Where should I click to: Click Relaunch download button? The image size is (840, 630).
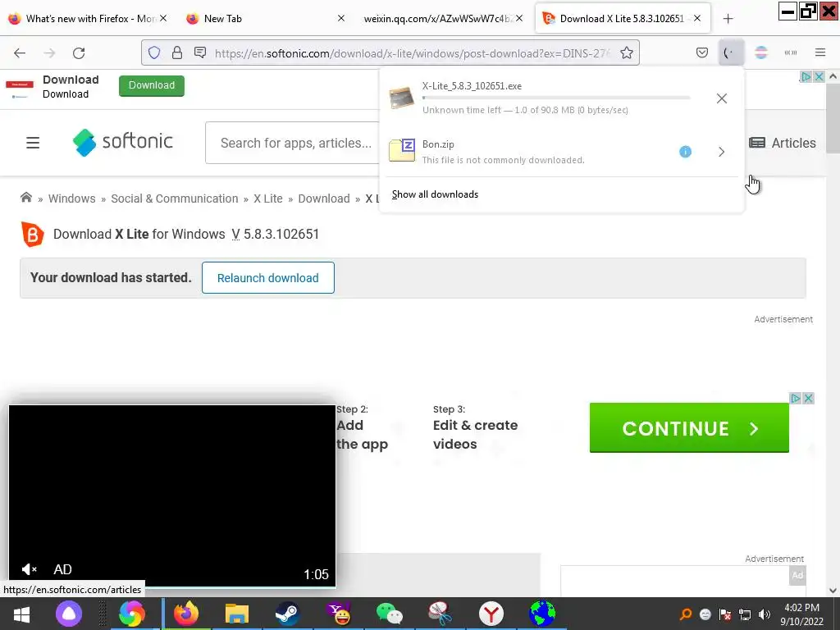(268, 277)
